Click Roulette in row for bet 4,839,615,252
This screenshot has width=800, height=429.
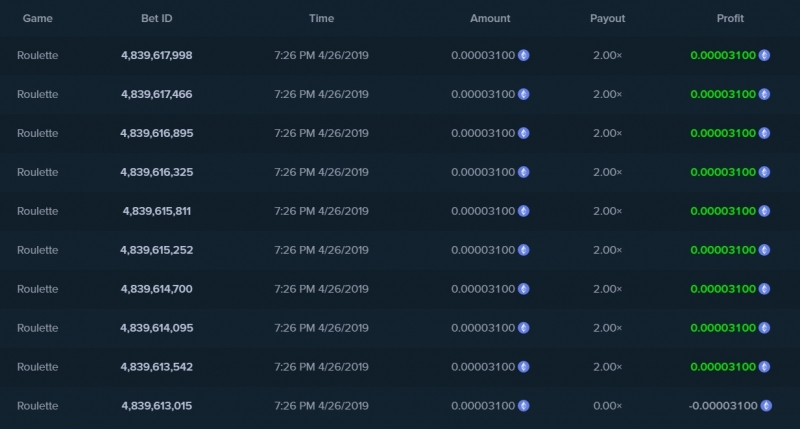37,250
